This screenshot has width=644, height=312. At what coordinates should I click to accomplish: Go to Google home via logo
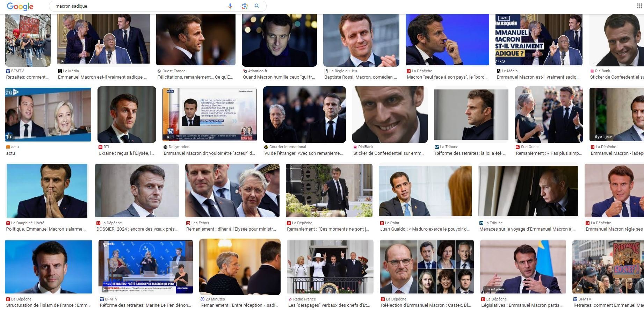click(x=20, y=6)
